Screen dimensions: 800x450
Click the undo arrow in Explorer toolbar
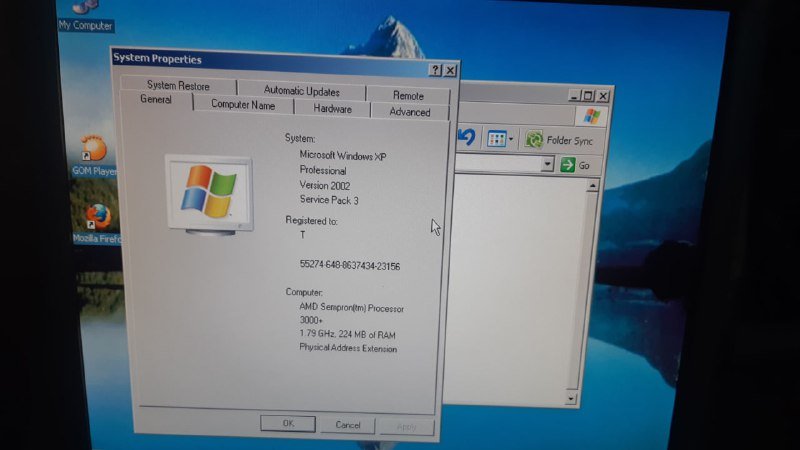466,137
